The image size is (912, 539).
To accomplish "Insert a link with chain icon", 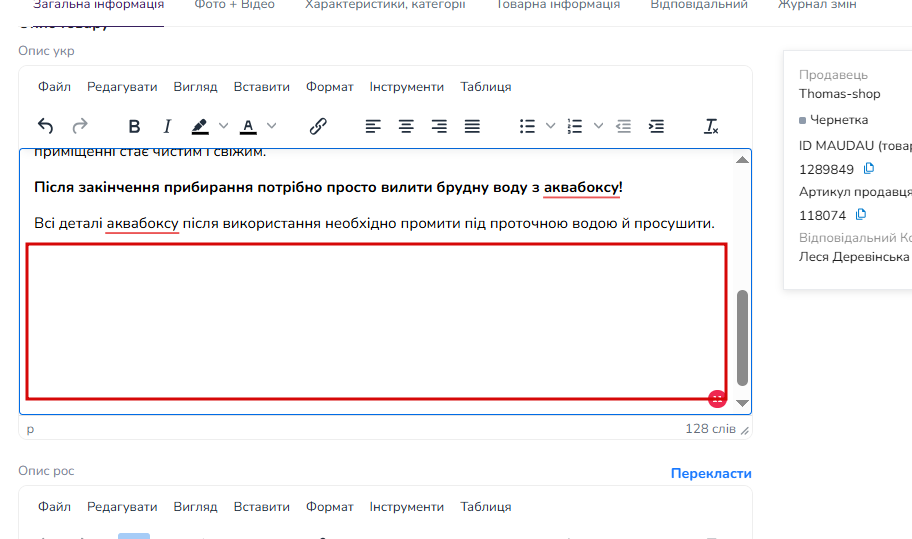I will click(318, 126).
